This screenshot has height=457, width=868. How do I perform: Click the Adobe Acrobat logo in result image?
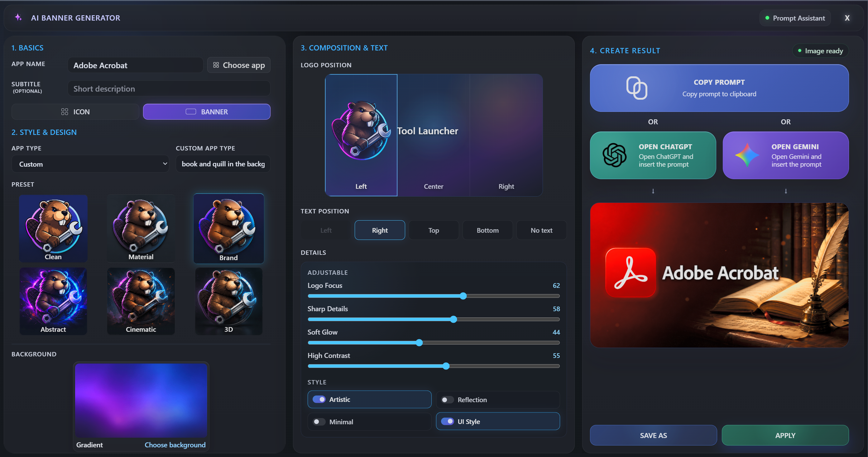tap(631, 273)
